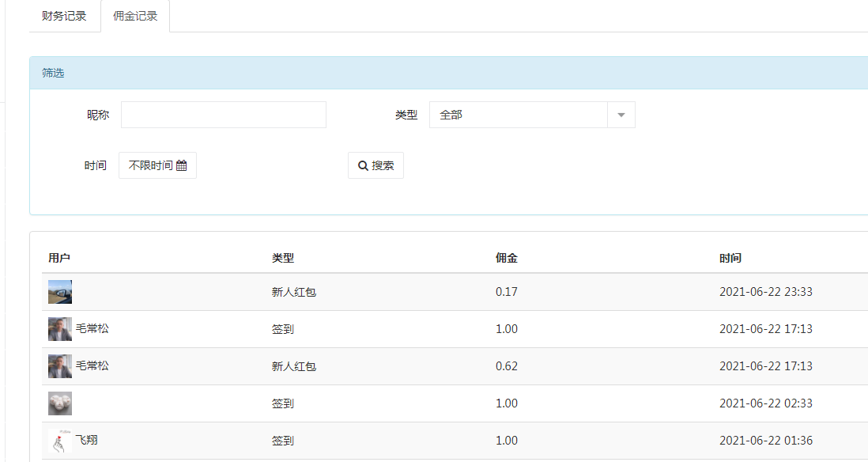Switch to the 财务记录 tab
Viewport: 868px width, 462px height.
(x=64, y=16)
